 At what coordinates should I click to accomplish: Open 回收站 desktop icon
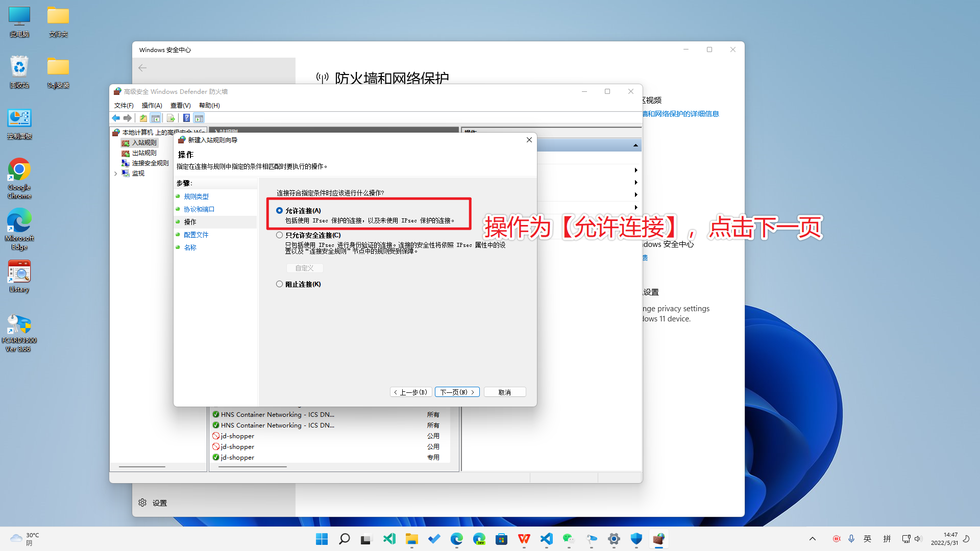pos(19,72)
